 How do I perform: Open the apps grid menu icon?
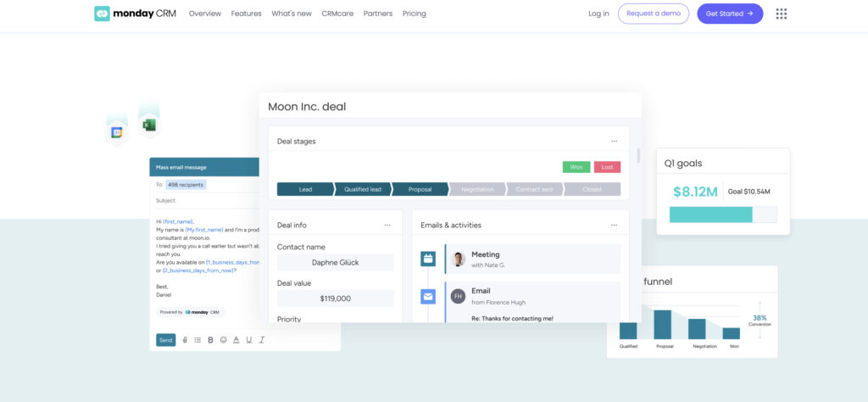pos(781,14)
